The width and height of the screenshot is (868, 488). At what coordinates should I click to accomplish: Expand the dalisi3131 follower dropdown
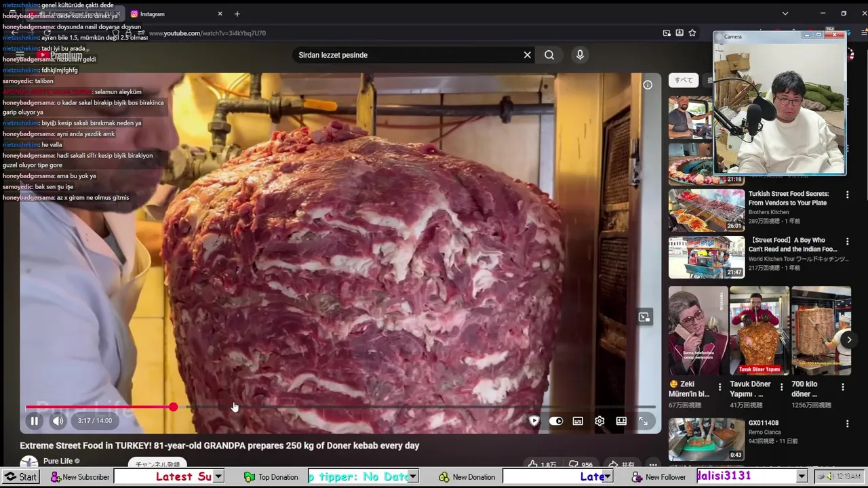pyautogui.click(x=802, y=476)
